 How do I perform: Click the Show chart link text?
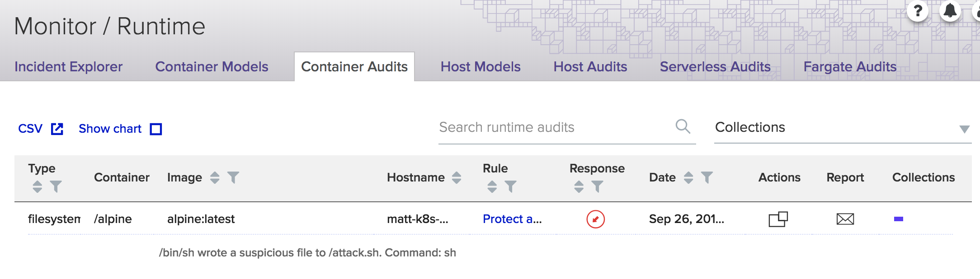pos(110,129)
